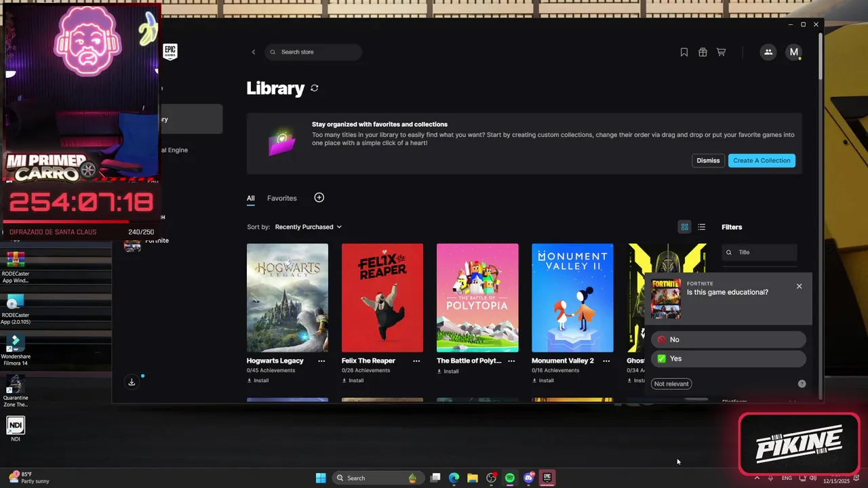Open the 85°F weather widget
The image size is (868, 488).
coord(28,478)
